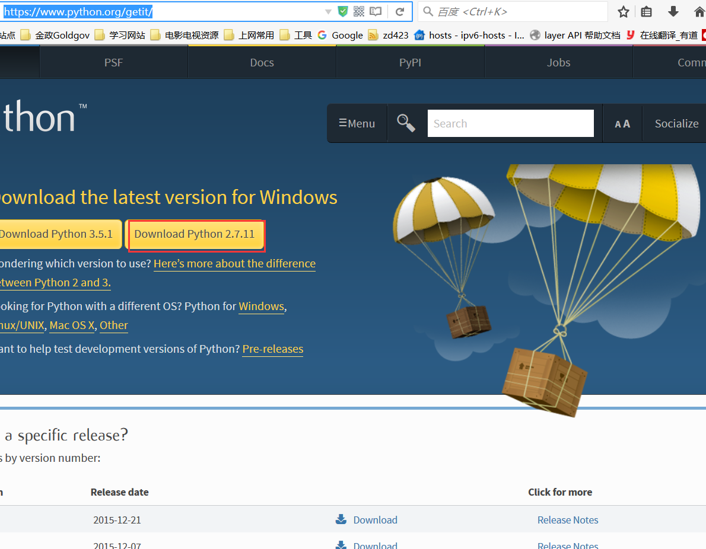
Task: Open 金政Goldgov bookmark folder
Action: [55, 35]
